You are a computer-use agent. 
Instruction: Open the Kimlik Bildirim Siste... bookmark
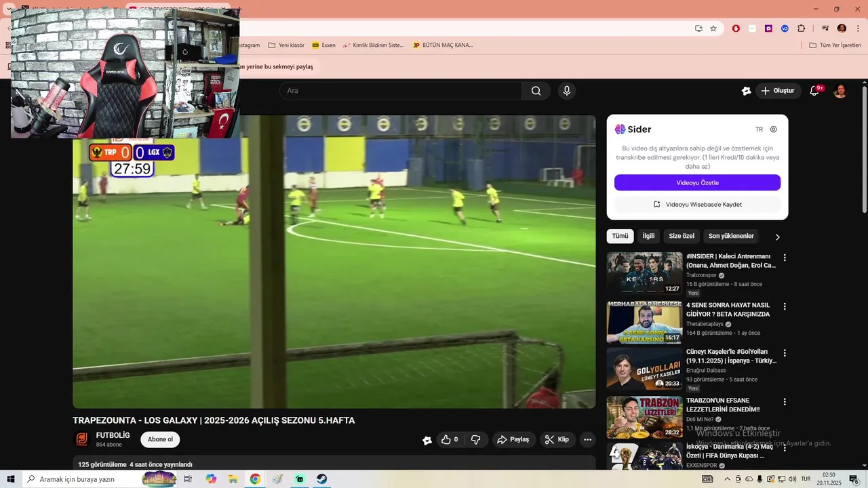click(x=373, y=45)
